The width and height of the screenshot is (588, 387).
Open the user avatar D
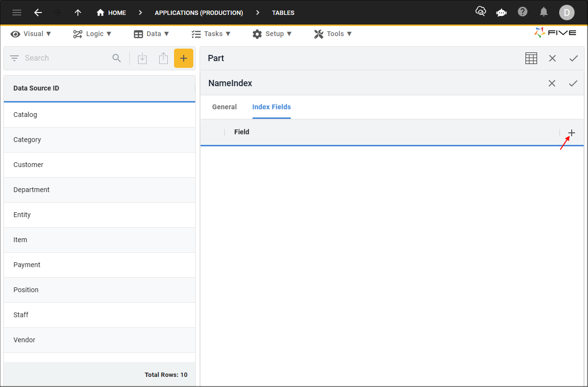click(566, 13)
